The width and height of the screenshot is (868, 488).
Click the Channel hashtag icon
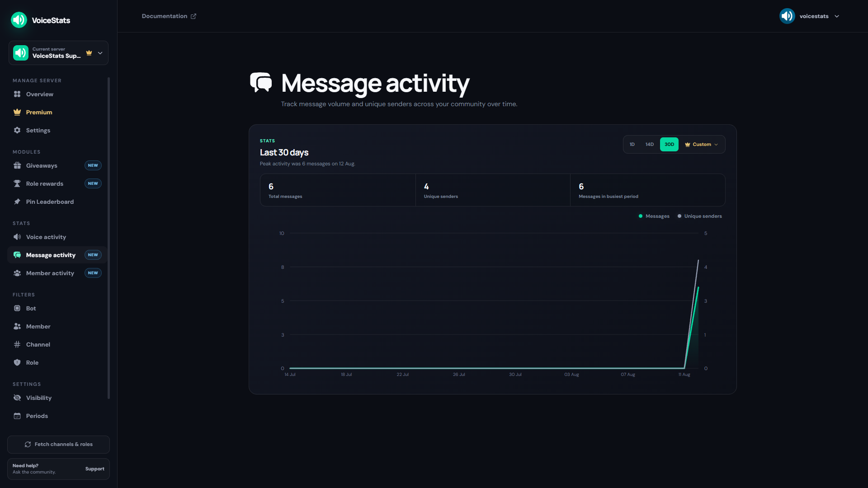tap(17, 344)
